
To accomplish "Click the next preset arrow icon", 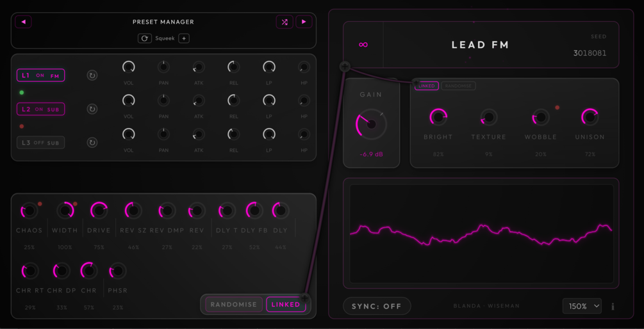I will (x=304, y=22).
